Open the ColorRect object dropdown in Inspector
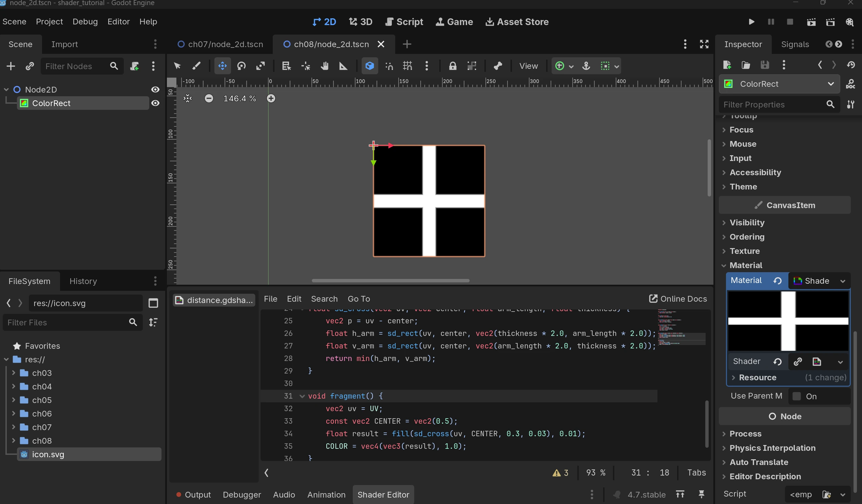 tap(780, 84)
